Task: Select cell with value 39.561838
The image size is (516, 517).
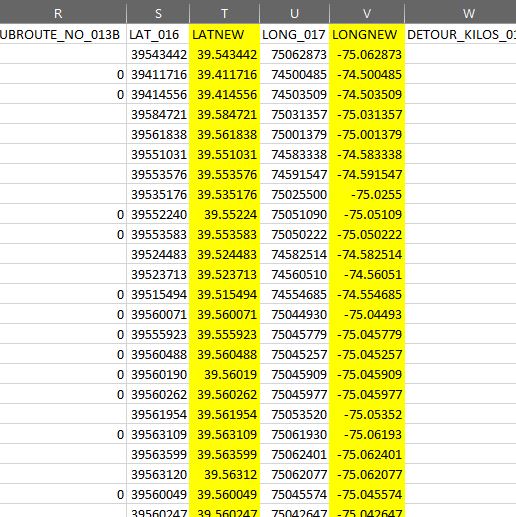Action: [224, 134]
